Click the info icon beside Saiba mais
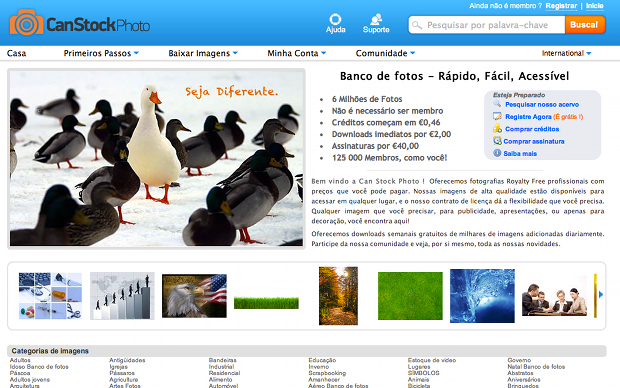 tap(497, 153)
